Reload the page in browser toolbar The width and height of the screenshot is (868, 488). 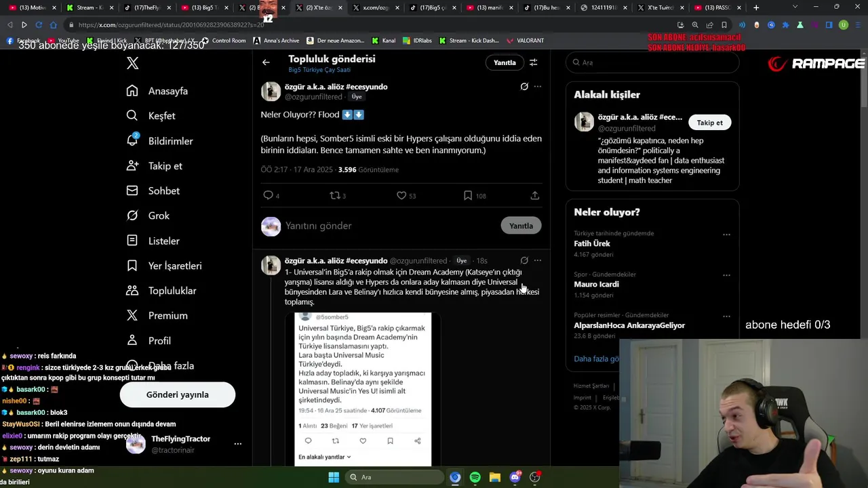click(39, 25)
